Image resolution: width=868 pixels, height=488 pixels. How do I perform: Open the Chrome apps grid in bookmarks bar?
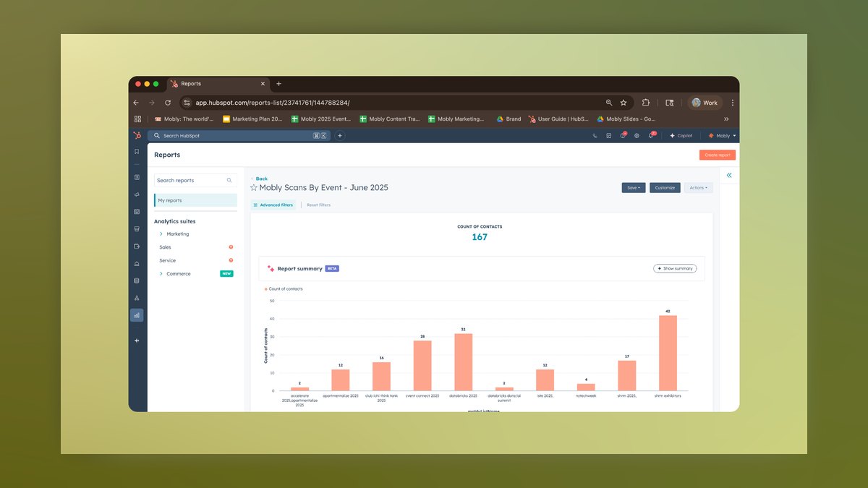point(137,119)
